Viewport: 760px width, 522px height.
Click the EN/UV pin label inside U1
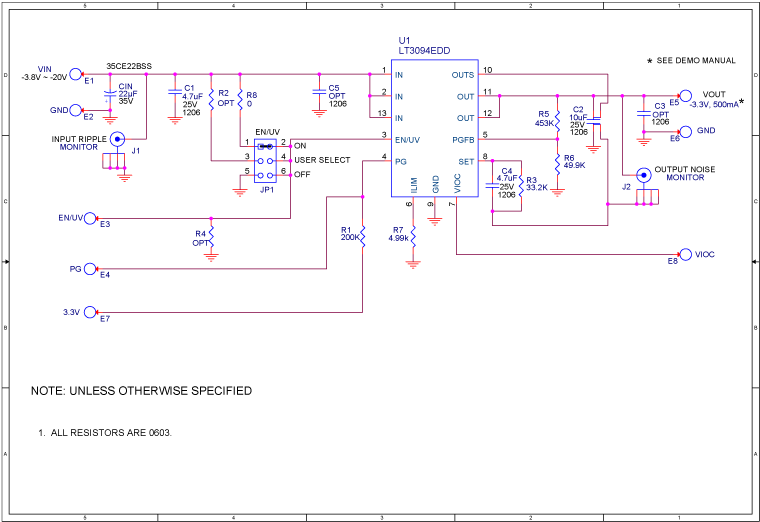pyautogui.click(x=408, y=140)
